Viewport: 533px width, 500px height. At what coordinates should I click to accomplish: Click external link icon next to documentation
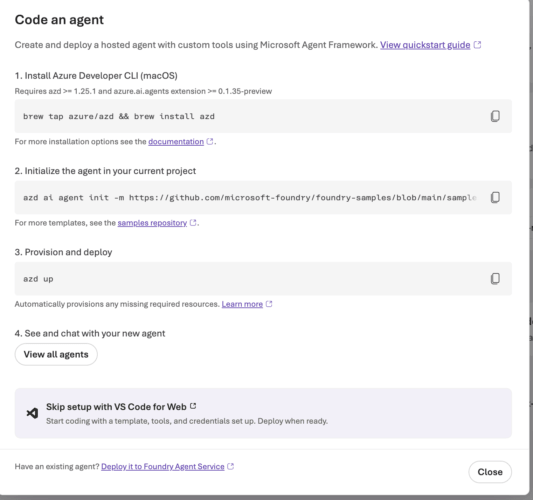(210, 141)
